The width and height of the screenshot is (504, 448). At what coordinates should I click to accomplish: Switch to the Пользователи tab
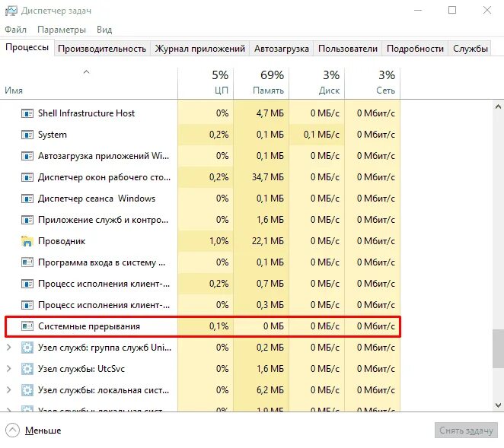pyautogui.click(x=347, y=49)
